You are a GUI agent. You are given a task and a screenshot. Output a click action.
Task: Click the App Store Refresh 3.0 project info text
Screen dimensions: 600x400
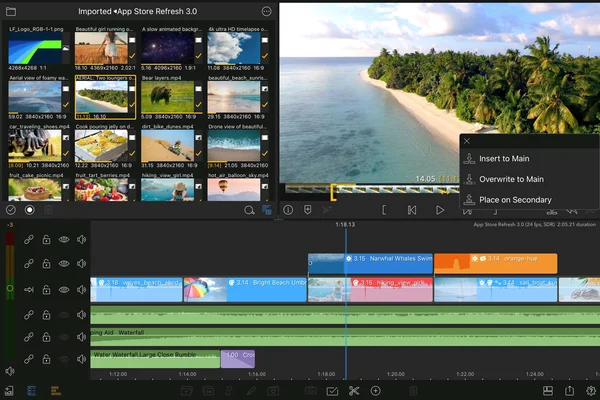pos(534,225)
